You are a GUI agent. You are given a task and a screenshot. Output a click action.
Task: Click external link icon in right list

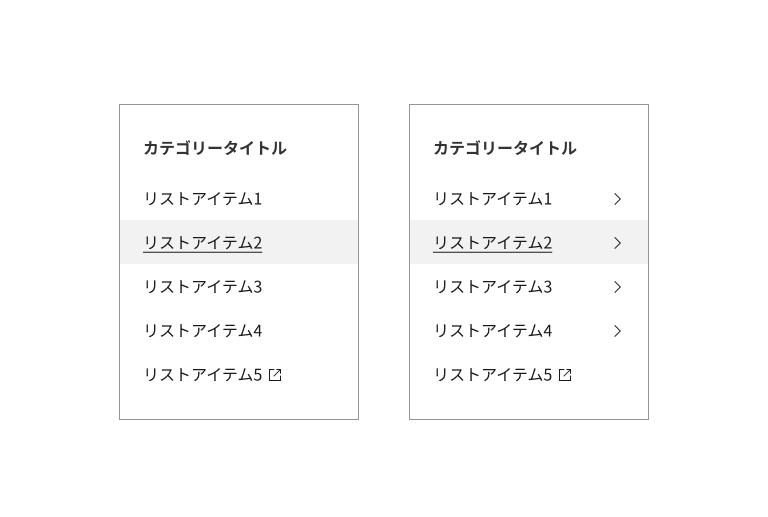pos(565,375)
